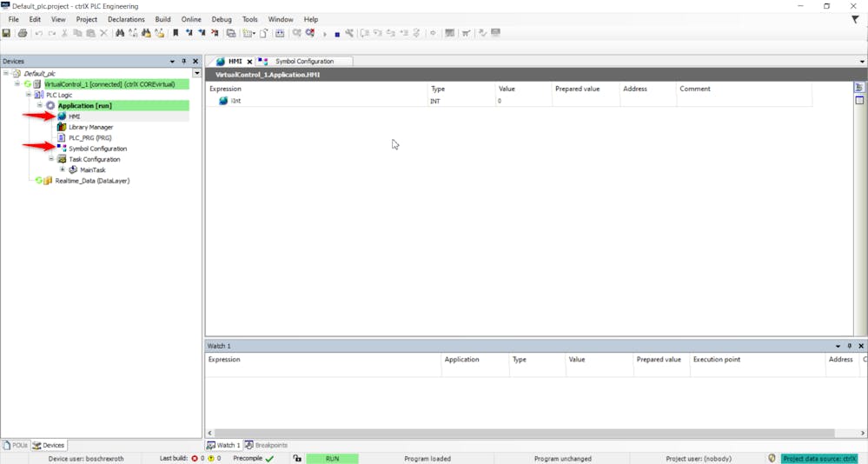
Task: Click the Start play arrow icon
Action: 325,35
